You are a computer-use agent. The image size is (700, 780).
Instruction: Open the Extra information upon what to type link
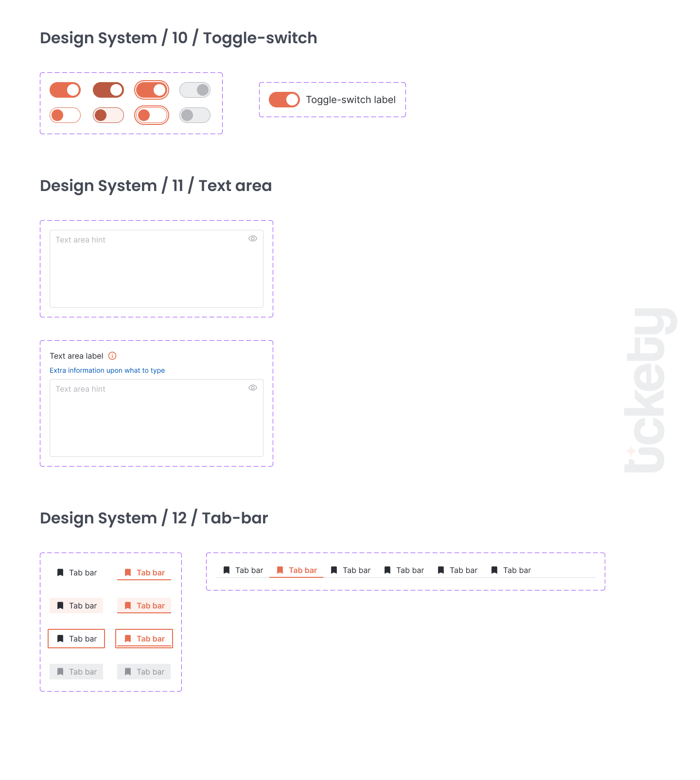point(107,370)
